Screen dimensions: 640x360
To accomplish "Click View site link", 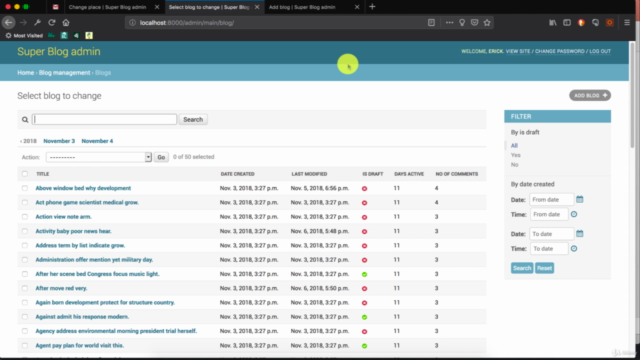I will click(x=518, y=51).
